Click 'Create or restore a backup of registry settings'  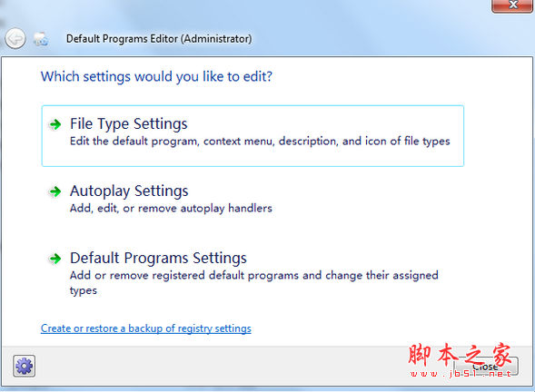click(145, 328)
